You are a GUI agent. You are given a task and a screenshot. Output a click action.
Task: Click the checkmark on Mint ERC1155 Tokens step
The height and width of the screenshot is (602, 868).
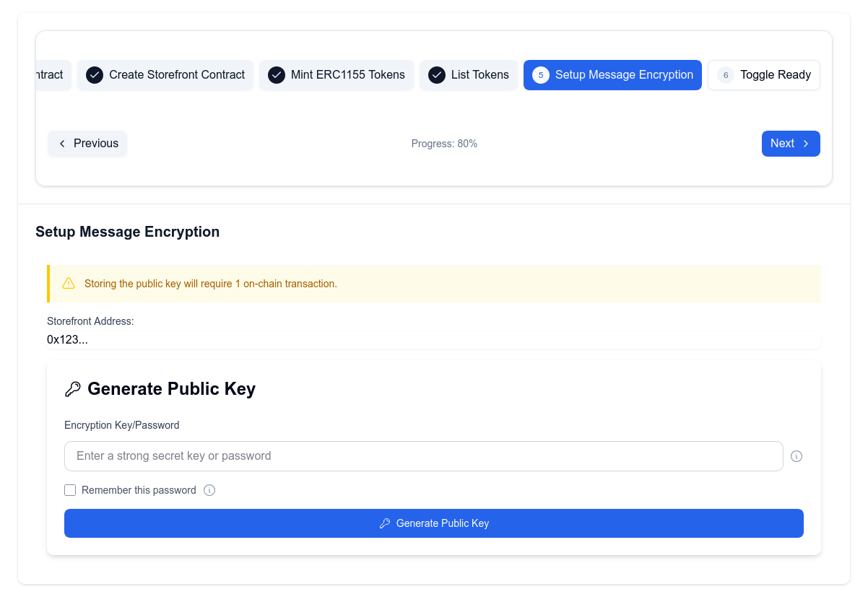pos(277,74)
